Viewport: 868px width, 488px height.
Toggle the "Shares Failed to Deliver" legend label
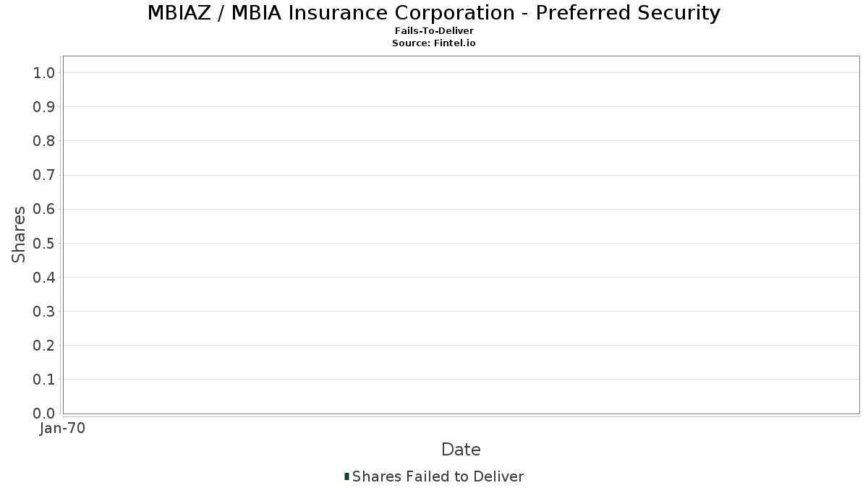pos(438,476)
